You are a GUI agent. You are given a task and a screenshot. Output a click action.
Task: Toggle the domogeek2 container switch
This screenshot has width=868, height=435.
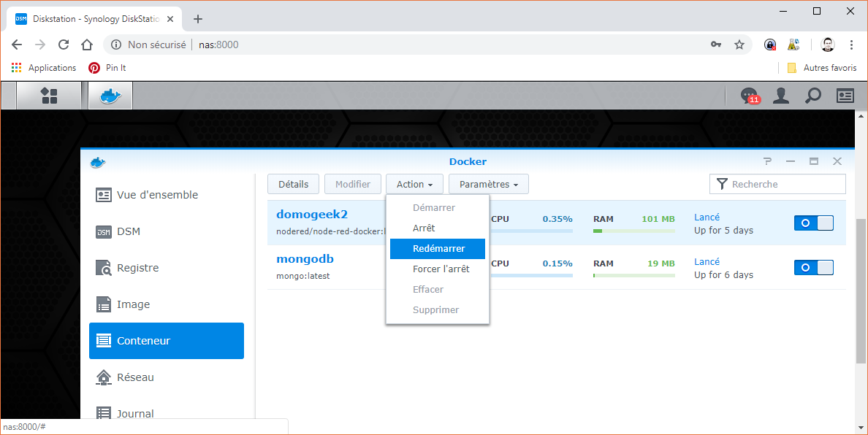pos(814,223)
